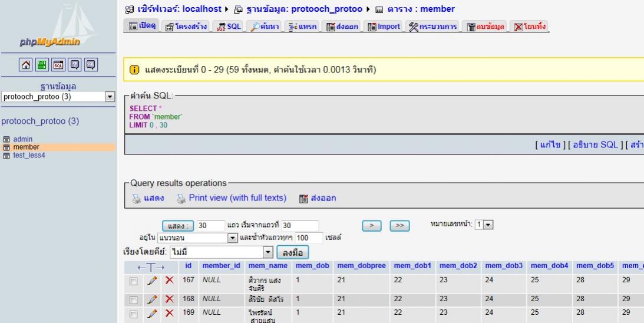This screenshot has height=323, width=644.
Task: Click test_less4 table icon in sidebar
Action: pos(6,156)
